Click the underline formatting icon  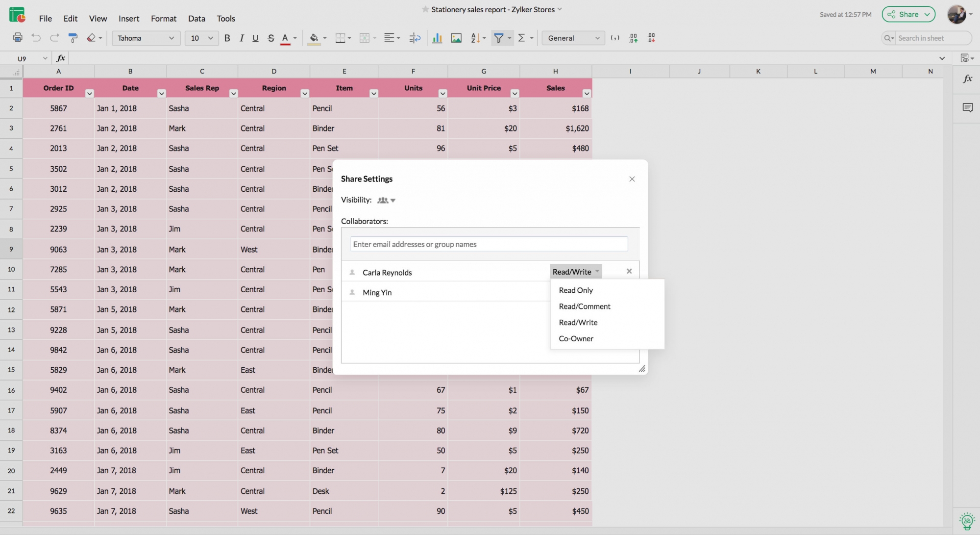click(255, 38)
